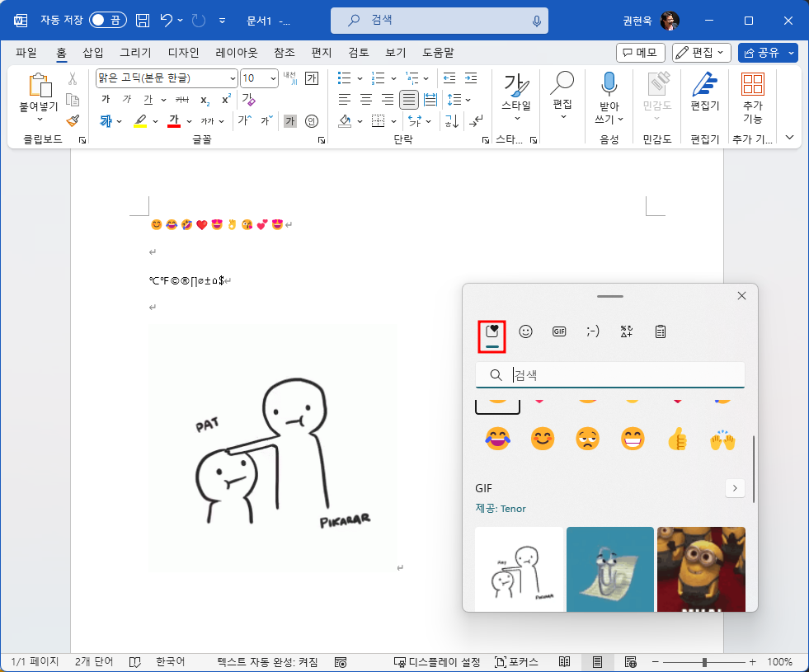Click the Cut scissors icon
The image size is (809, 672).
click(x=73, y=78)
